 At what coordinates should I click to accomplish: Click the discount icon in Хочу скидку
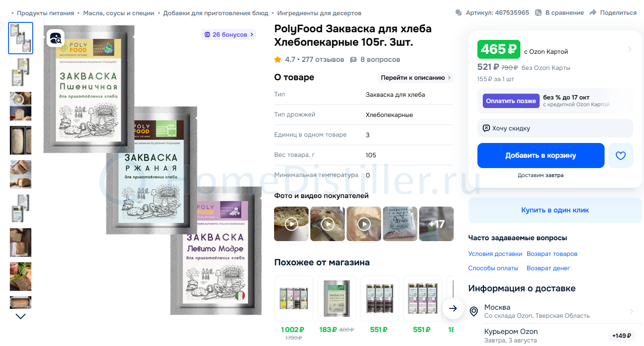coord(486,128)
